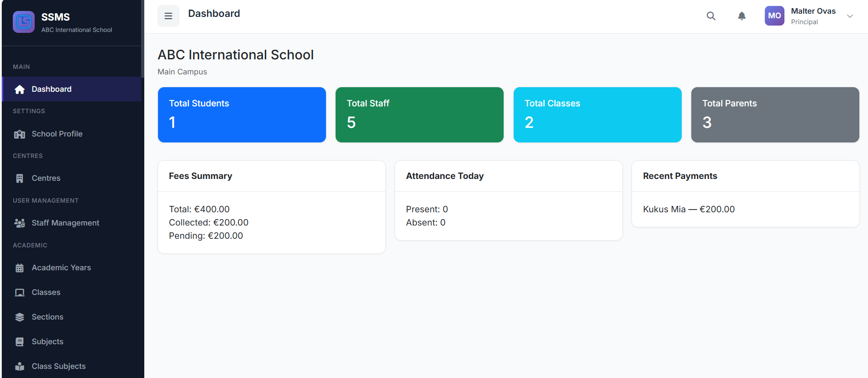Click the Staff Management people icon
Viewport: 868px width, 378px height.
pyautogui.click(x=20, y=223)
